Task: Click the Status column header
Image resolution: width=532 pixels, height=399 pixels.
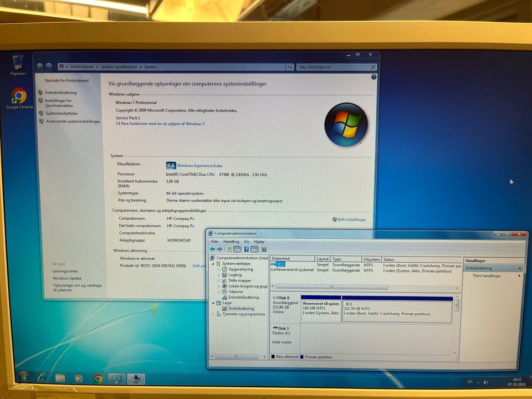Action: [421, 259]
